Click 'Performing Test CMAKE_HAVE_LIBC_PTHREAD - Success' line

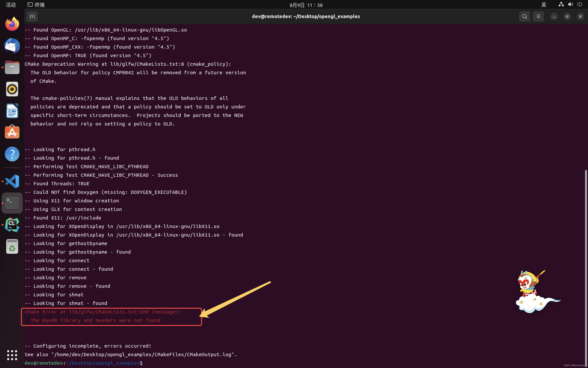[x=101, y=175]
